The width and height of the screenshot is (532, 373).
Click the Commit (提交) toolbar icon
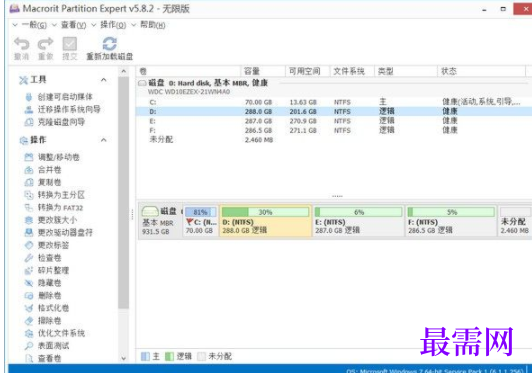(x=70, y=44)
